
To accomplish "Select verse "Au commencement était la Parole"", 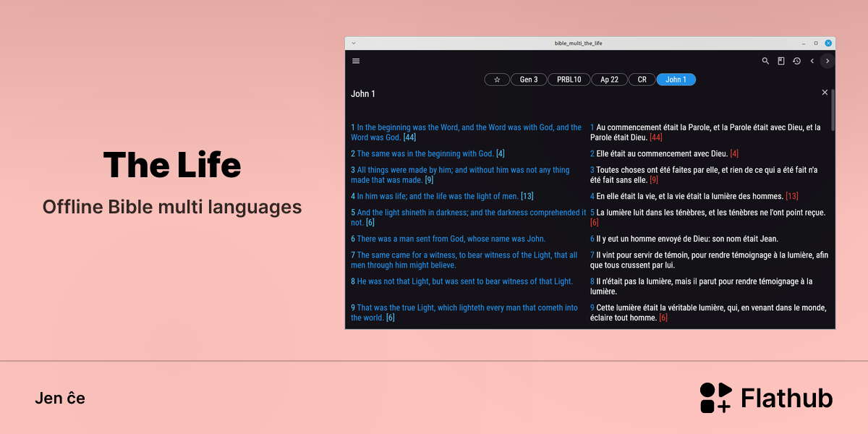I will (705, 132).
